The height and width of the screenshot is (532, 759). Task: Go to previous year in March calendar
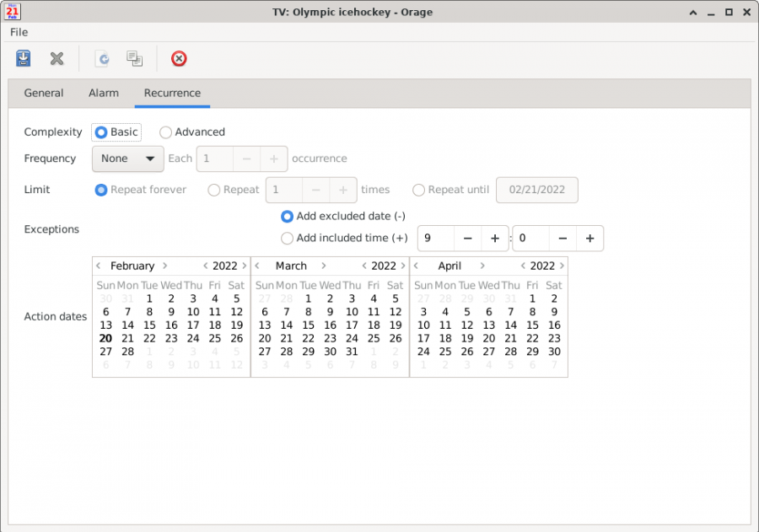364,266
